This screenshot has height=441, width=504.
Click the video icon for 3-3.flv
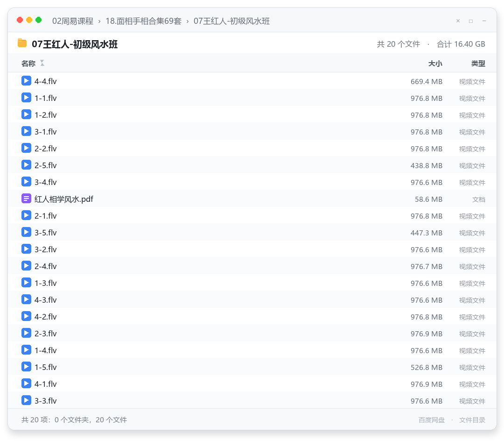tap(26, 400)
